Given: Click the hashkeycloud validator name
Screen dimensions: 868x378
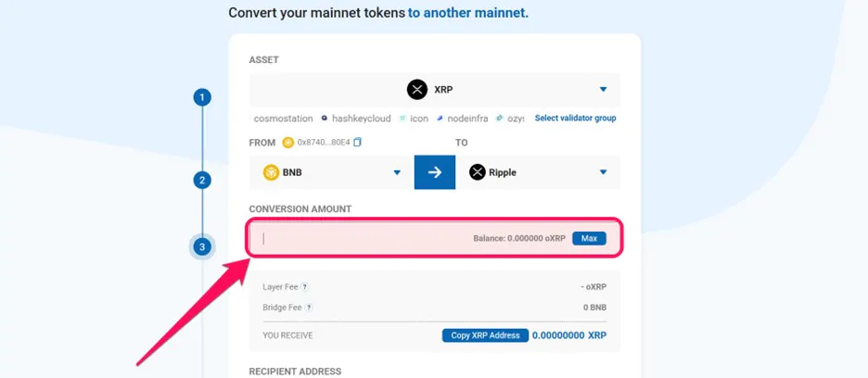Looking at the screenshot, I should tap(362, 119).
